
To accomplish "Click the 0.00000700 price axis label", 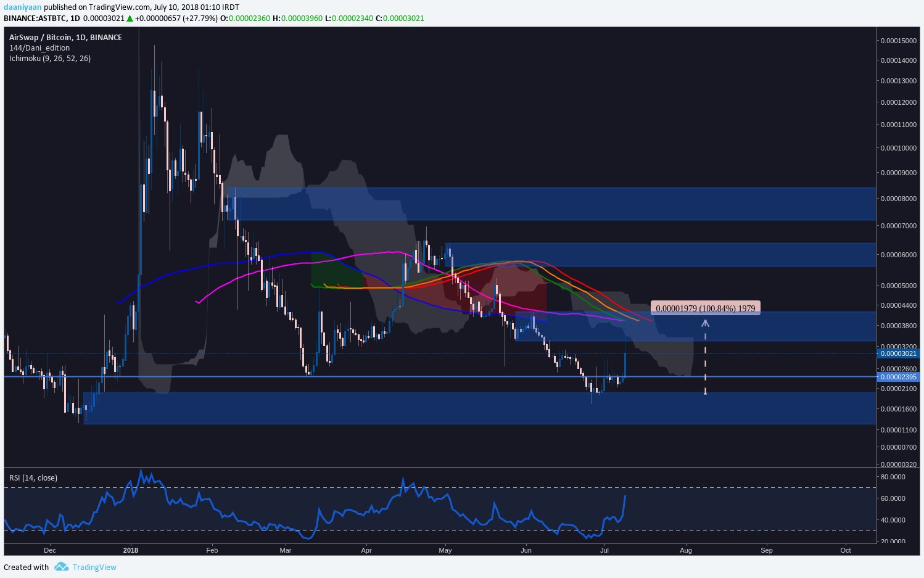I will pos(898,447).
